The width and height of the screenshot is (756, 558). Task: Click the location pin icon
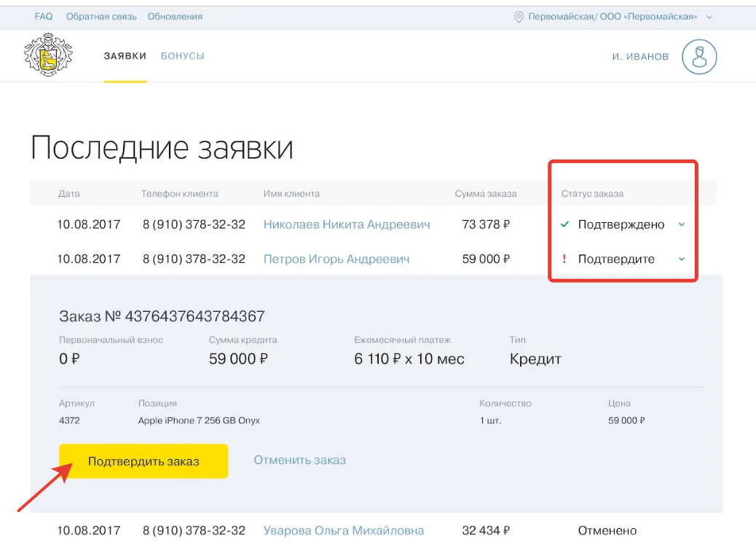pos(519,17)
